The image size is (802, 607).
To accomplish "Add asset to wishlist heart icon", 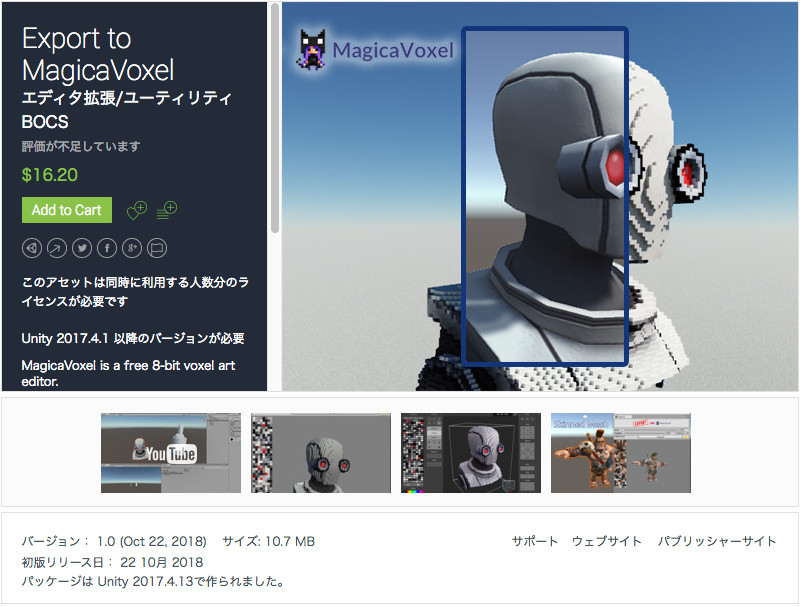I will pyautogui.click(x=137, y=210).
